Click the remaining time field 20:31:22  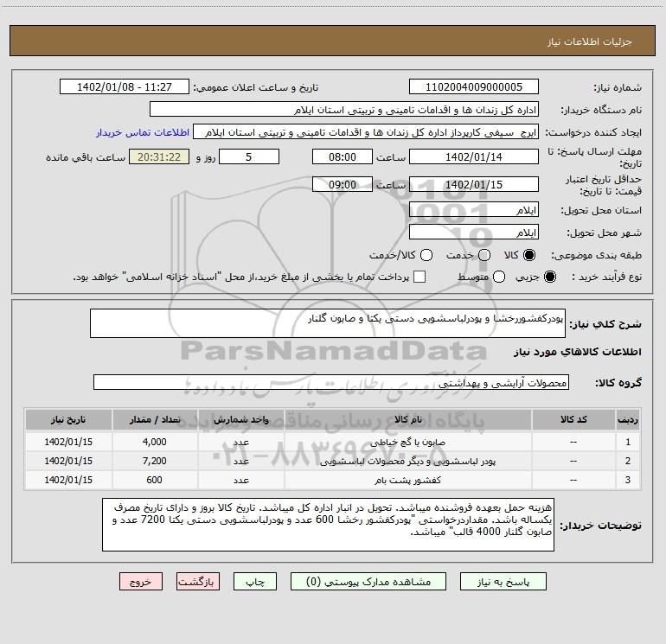click(159, 156)
